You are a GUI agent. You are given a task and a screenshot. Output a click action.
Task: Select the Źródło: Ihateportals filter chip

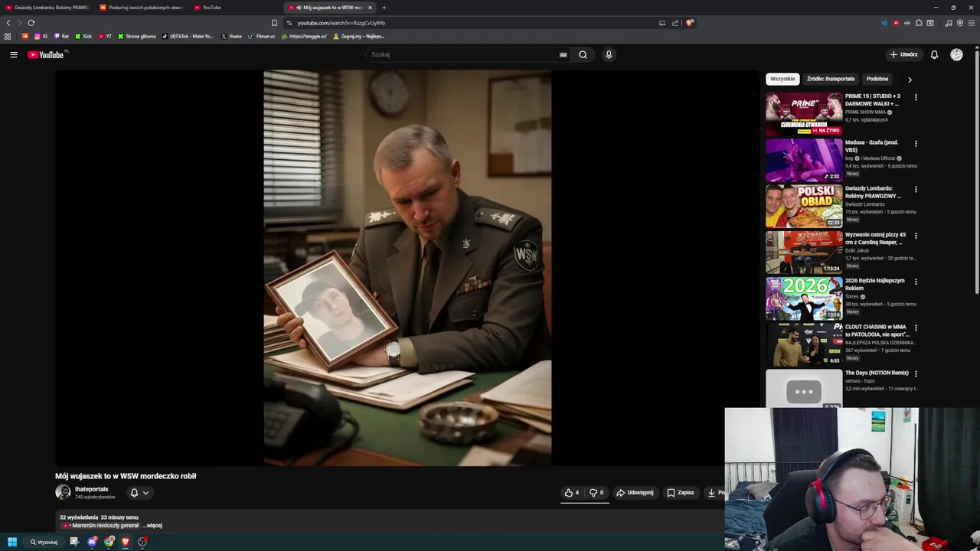831,79
